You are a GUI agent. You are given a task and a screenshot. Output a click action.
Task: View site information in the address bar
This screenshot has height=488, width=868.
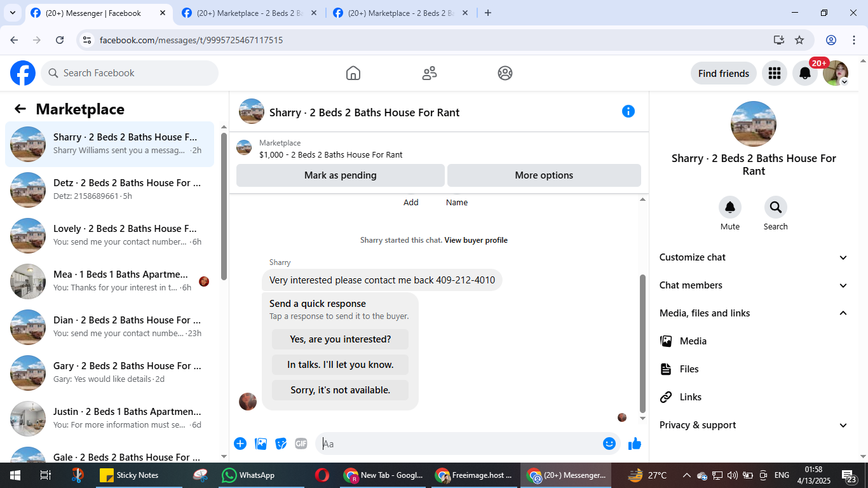[88, 40]
